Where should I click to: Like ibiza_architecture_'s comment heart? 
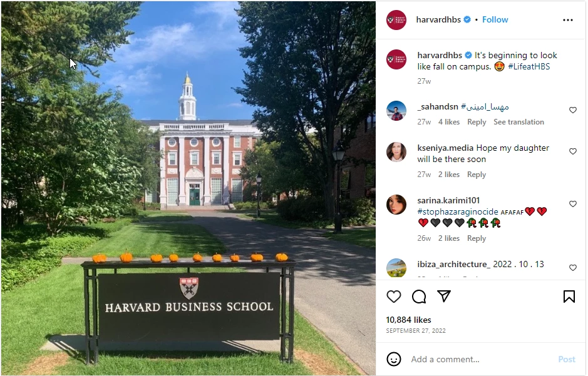coord(572,267)
